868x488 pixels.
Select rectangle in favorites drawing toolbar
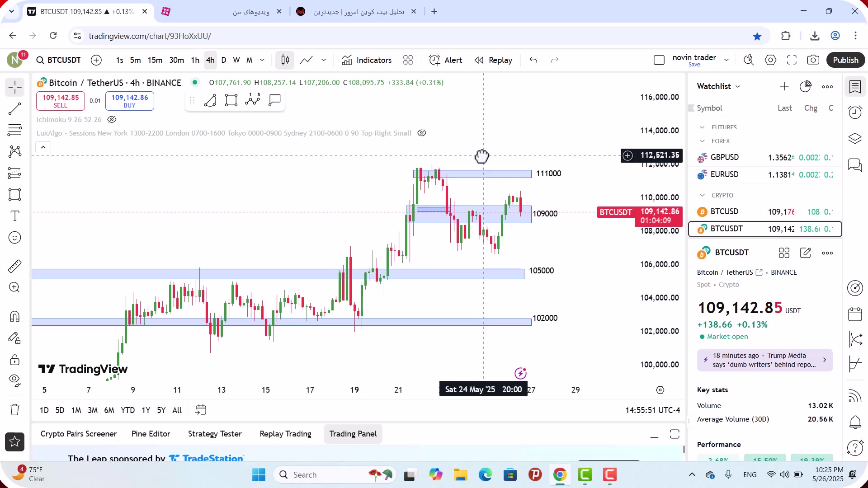click(231, 100)
